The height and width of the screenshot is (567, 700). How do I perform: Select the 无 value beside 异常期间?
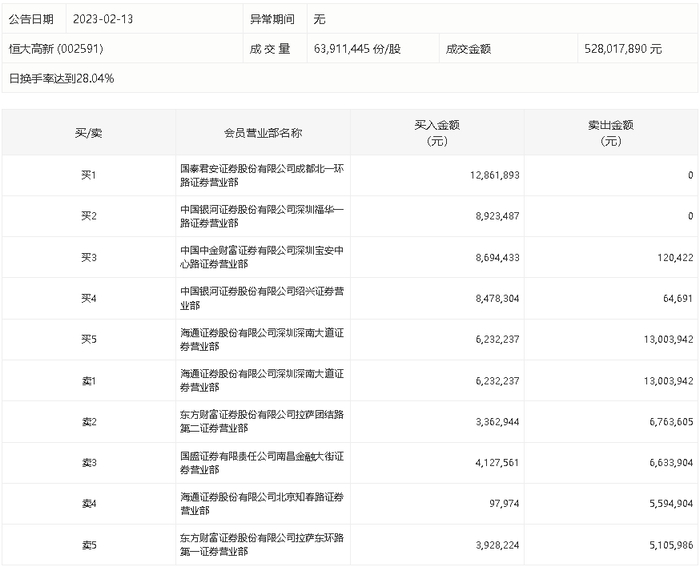(x=319, y=19)
